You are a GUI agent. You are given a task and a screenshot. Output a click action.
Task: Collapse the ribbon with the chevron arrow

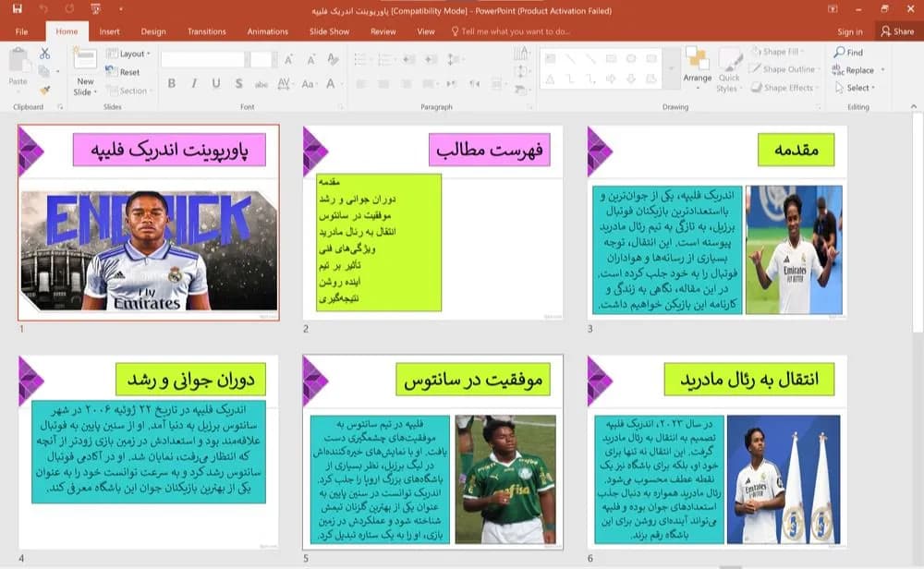[x=914, y=106]
